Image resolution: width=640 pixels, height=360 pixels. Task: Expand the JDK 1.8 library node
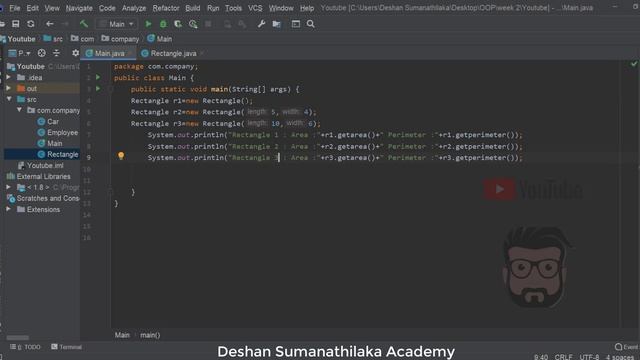(8, 187)
